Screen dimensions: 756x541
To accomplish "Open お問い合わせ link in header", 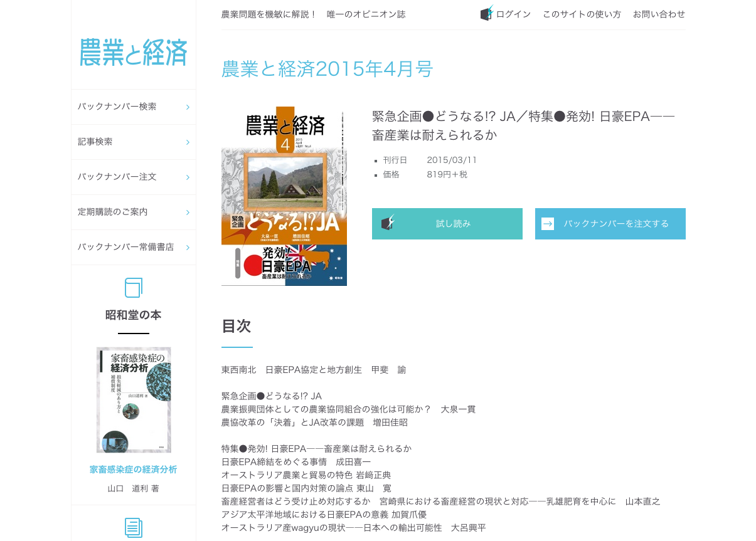I will tap(659, 14).
